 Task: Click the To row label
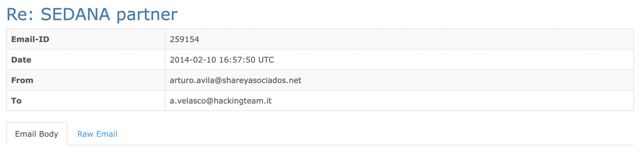pyautogui.click(x=16, y=101)
